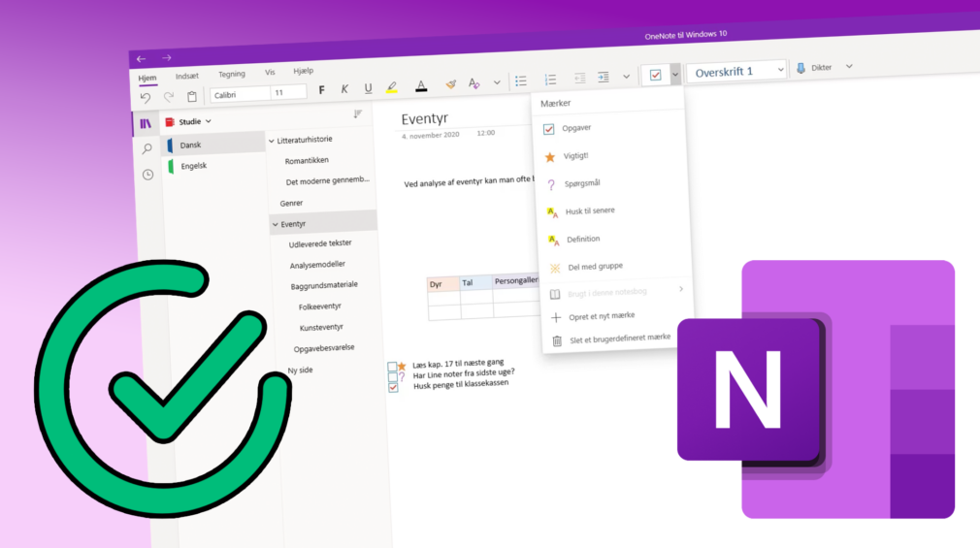This screenshot has height=548, width=980.
Task: Click the Dyr table header cell
Action: tap(443, 284)
